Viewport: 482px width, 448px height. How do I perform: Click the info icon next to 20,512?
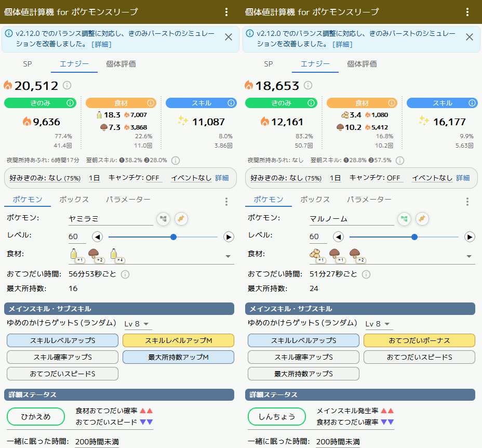(67, 85)
